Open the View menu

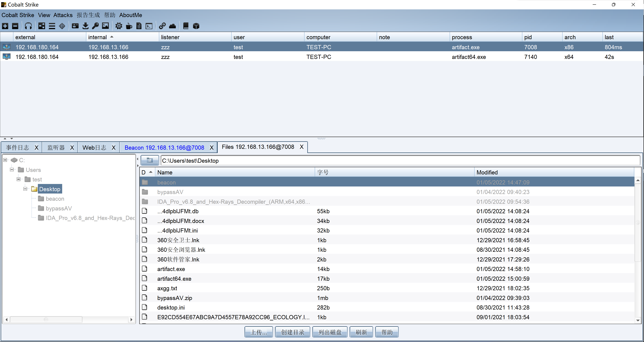44,15
